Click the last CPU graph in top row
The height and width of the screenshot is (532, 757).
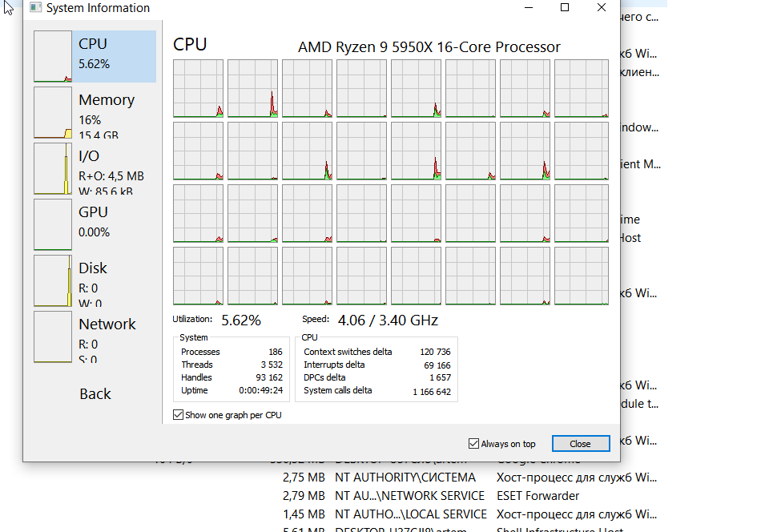tap(582, 88)
